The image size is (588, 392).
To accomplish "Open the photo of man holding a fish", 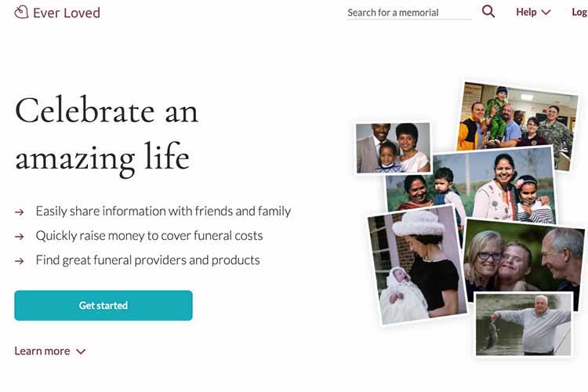I will pyautogui.click(x=523, y=324).
